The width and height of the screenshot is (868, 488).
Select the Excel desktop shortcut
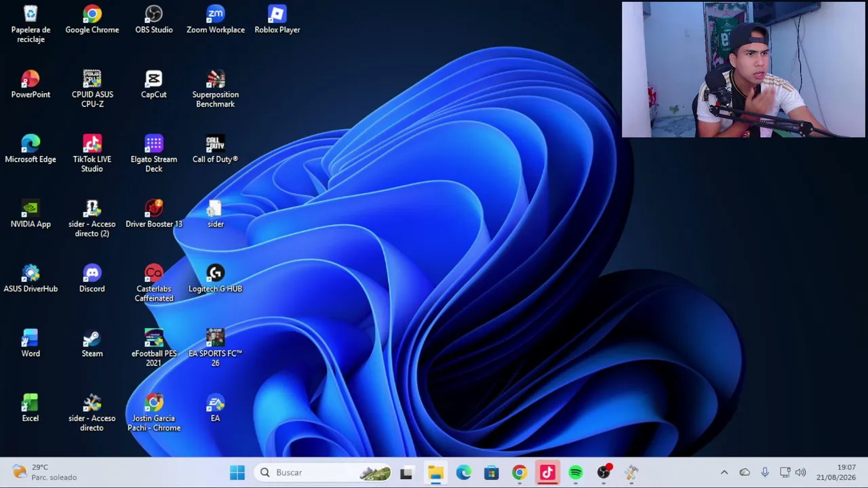tap(31, 408)
